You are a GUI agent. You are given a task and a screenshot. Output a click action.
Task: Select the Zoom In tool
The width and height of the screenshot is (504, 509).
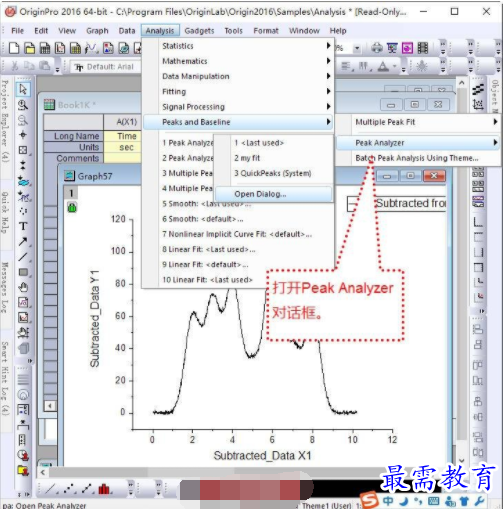point(23,105)
